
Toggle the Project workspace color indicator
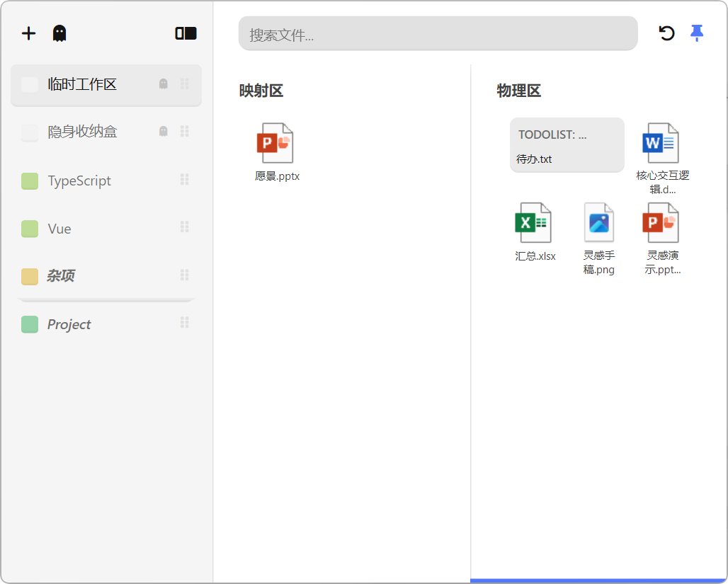[29, 324]
